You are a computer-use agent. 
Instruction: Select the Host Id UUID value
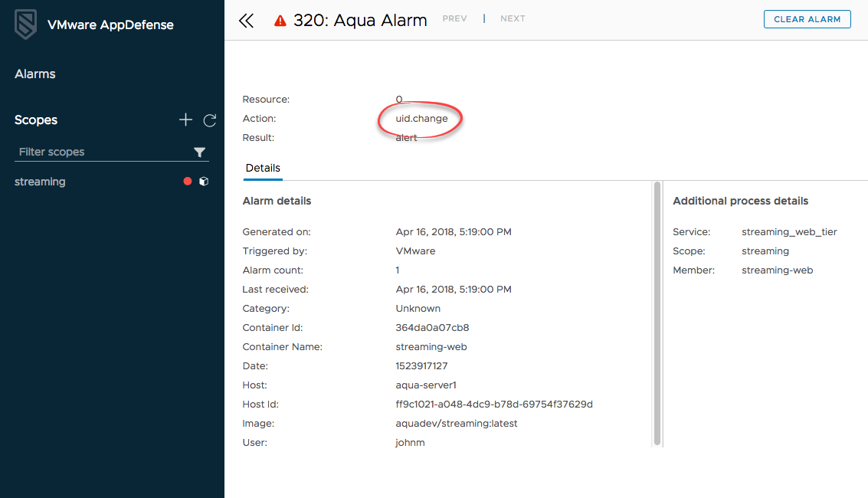click(494, 405)
